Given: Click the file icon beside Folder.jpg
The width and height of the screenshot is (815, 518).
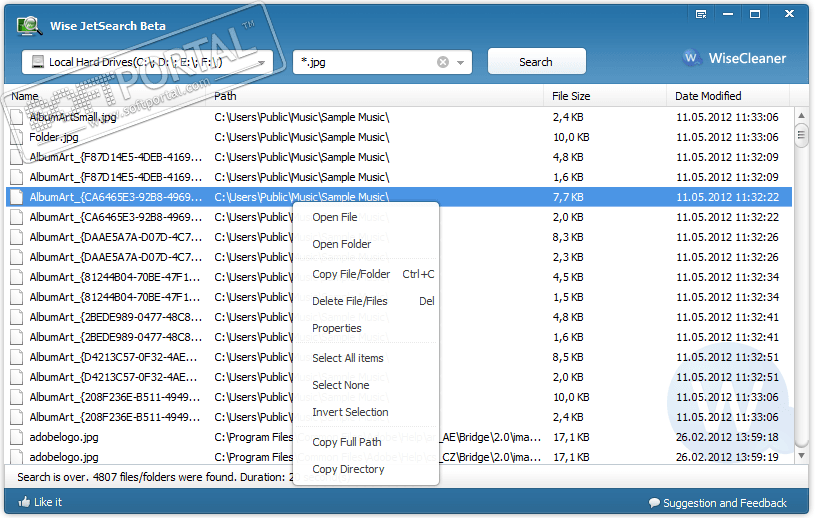Looking at the screenshot, I should point(17,137).
